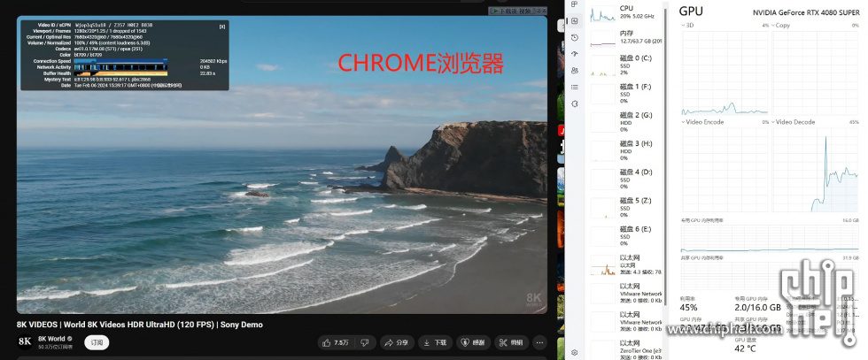Select 内存 memory in the performance list
868x360 pixels.
click(x=626, y=37)
